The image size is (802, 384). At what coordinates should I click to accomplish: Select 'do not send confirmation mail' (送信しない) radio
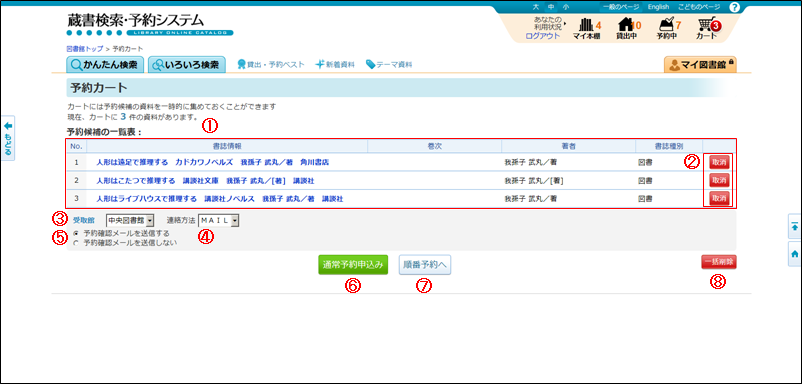76,243
